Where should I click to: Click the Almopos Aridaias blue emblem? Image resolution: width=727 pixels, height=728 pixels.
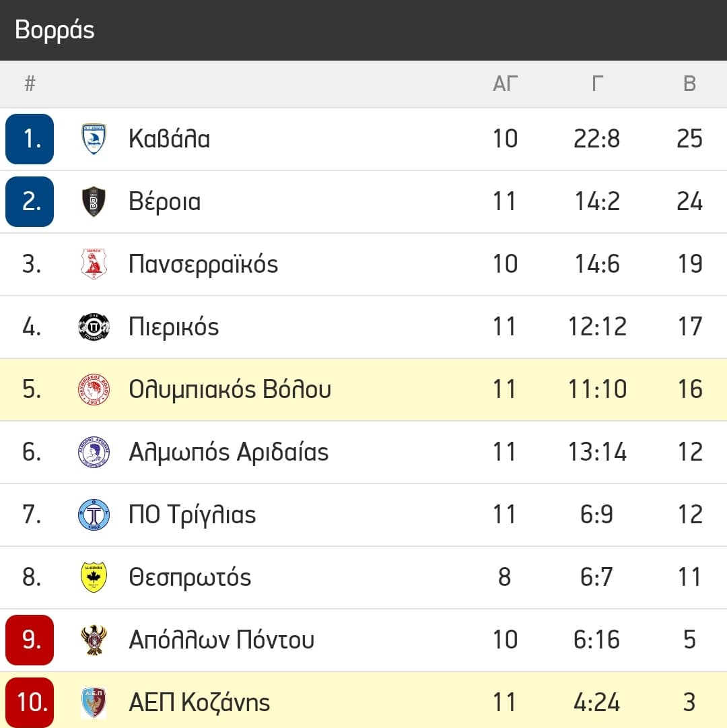(94, 452)
